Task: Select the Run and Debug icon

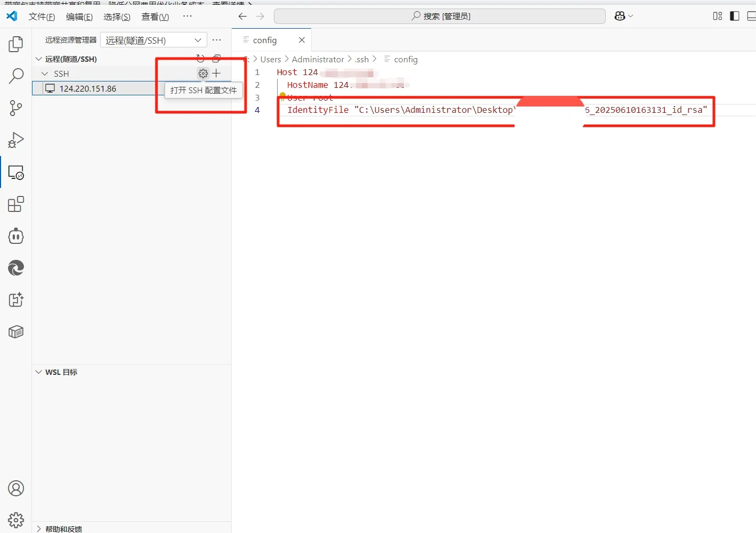Action: pyautogui.click(x=15, y=140)
